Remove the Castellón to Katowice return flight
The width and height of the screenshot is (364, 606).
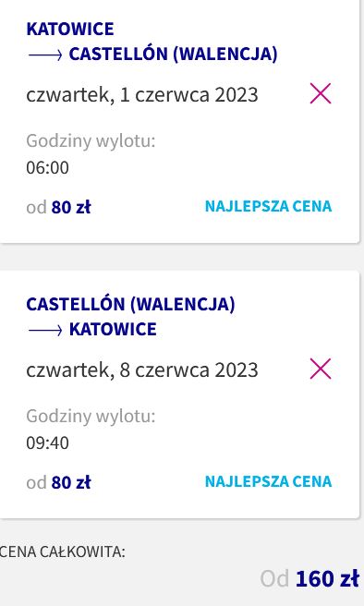tap(321, 369)
